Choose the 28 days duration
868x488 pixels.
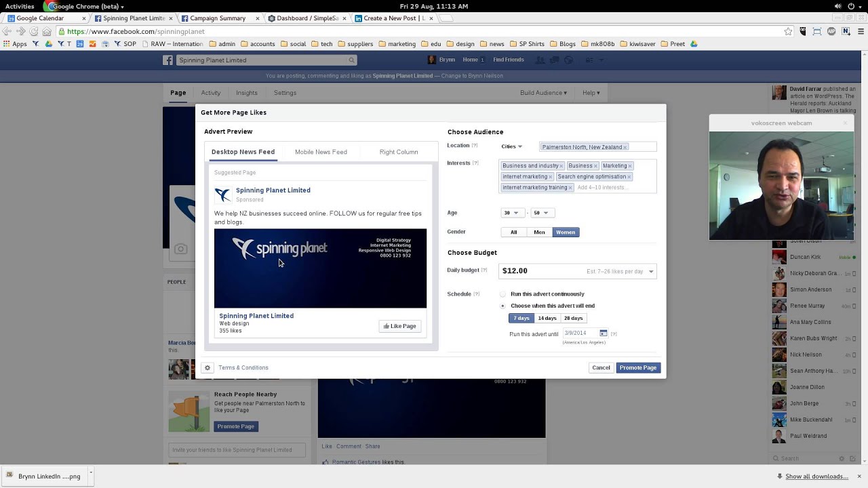[x=573, y=319]
